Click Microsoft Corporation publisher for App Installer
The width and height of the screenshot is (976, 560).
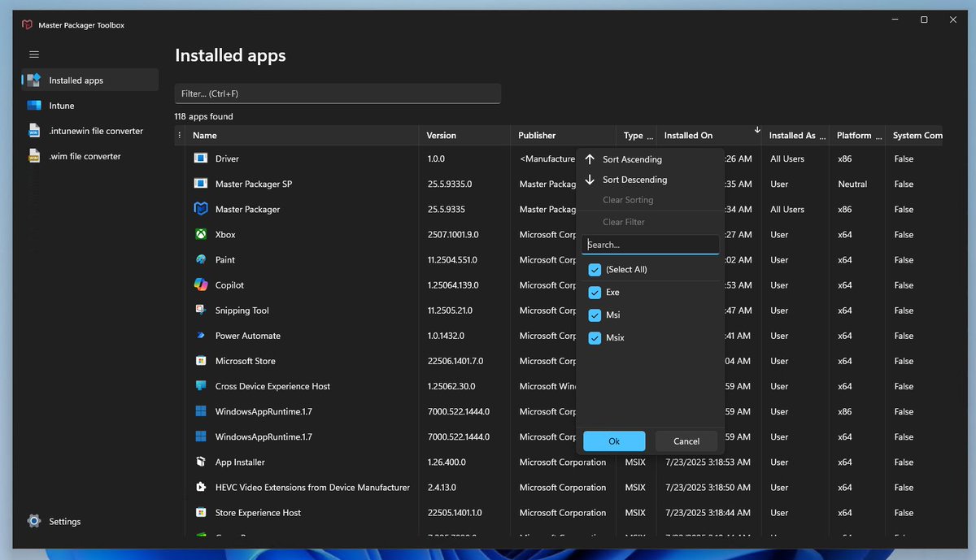[x=563, y=462]
